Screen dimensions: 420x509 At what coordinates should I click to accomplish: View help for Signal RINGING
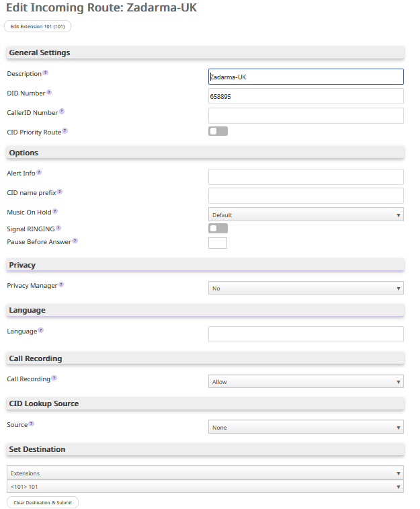pyautogui.click(x=58, y=228)
